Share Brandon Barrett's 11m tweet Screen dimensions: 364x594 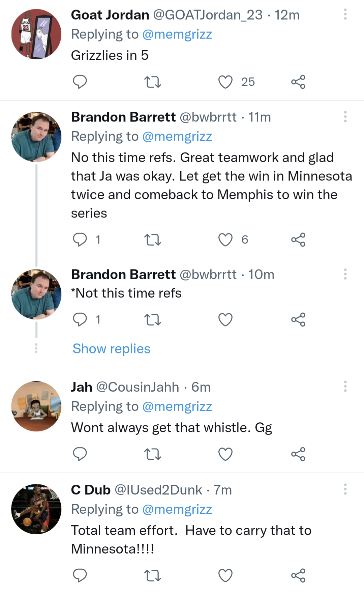[298, 240]
